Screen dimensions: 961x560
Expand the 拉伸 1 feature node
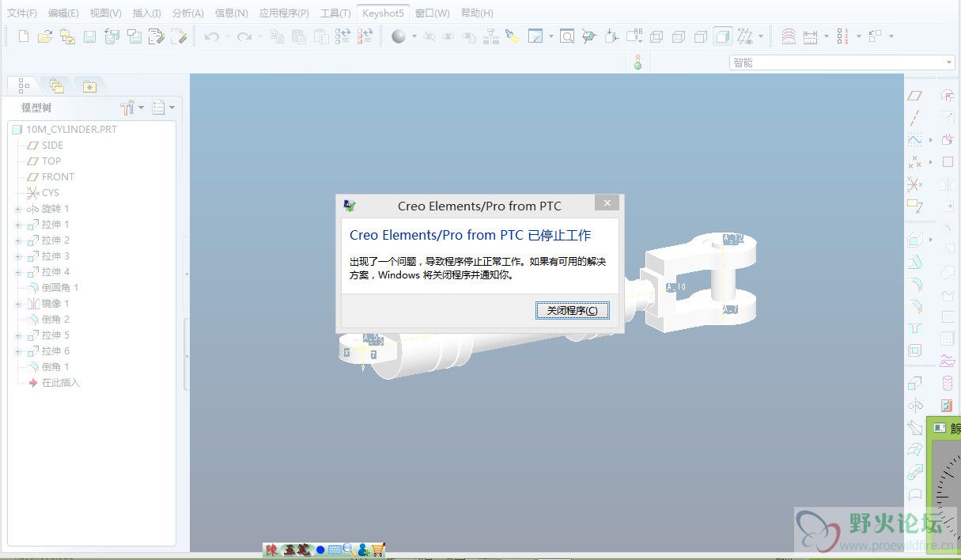click(18, 225)
